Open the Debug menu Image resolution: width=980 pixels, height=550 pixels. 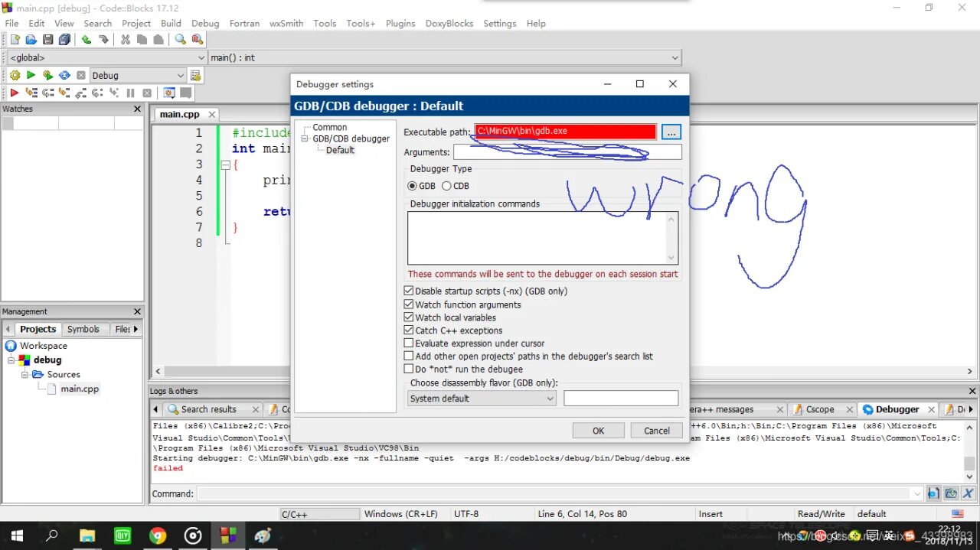[x=205, y=23]
